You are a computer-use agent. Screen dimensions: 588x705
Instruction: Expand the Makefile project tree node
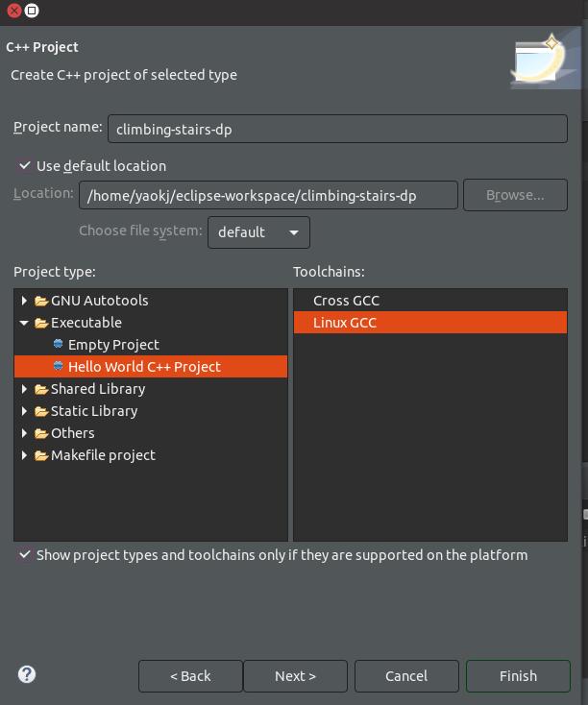[x=24, y=455]
